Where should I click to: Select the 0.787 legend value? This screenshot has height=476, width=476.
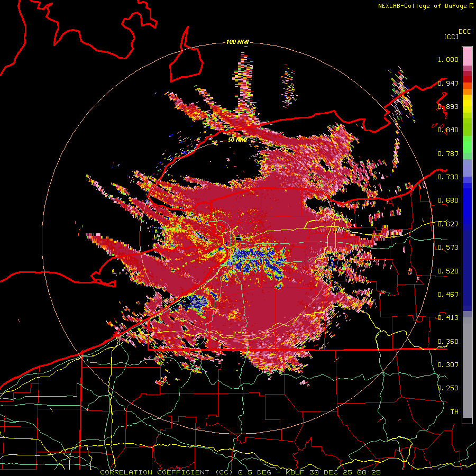click(x=448, y=153)
